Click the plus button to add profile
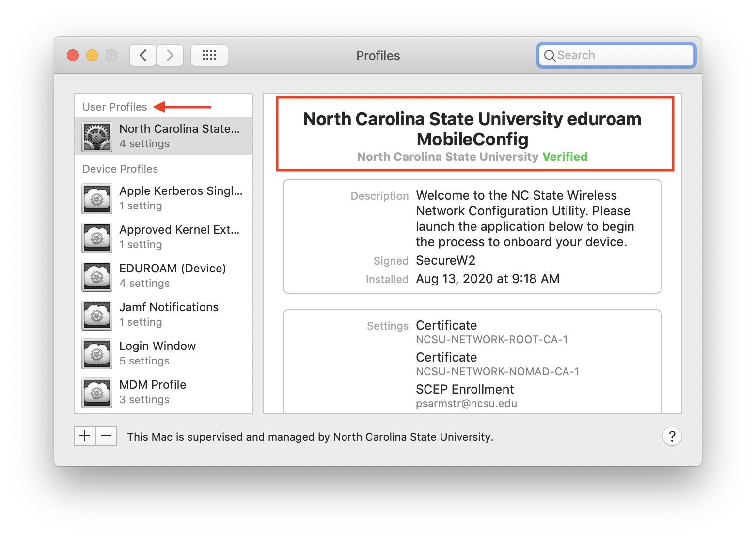Image resolution: width=756 pixels, height=538 pixels. 85,436
